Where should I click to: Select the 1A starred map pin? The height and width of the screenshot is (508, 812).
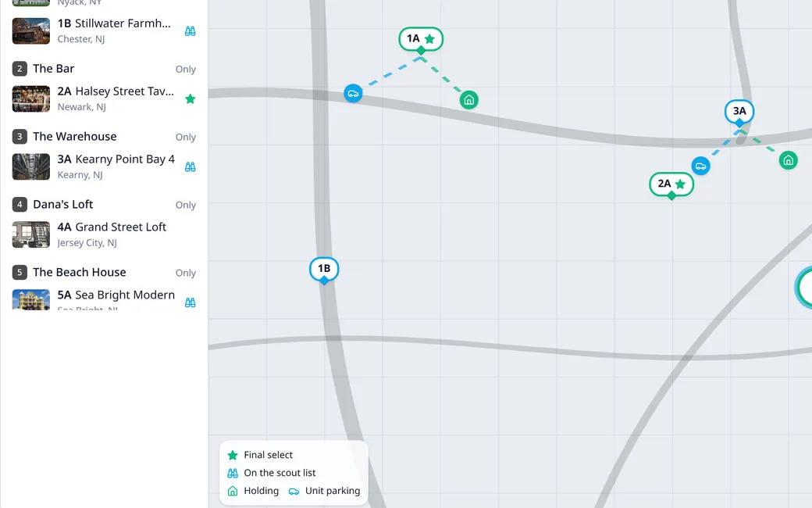[421, 39]
